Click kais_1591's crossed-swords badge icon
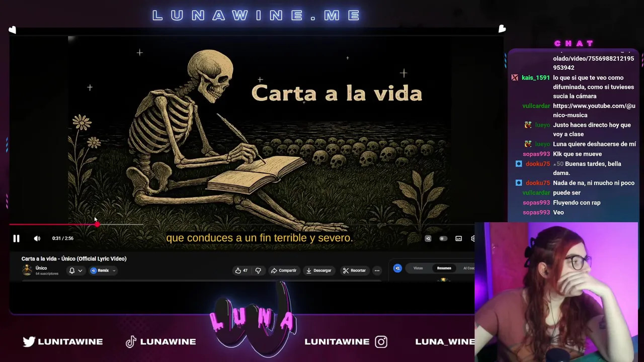Viewport: 644px width, 362px height. click(x=515, y=78)
